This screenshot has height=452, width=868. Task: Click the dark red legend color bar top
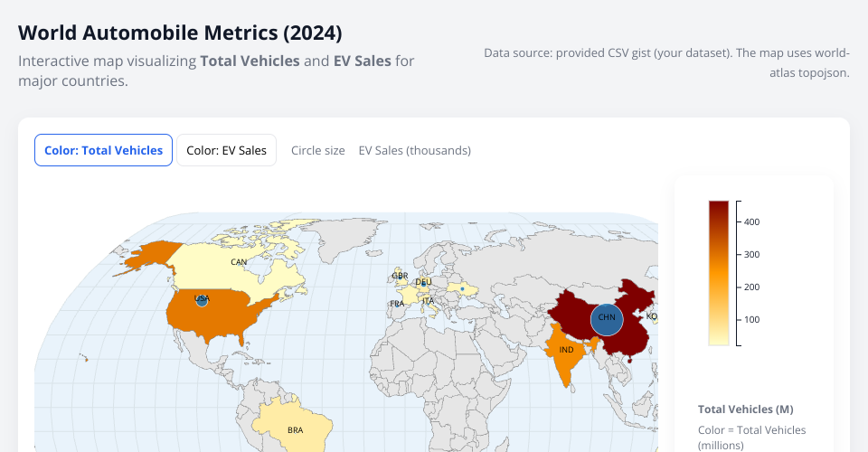tap(719, 210)
